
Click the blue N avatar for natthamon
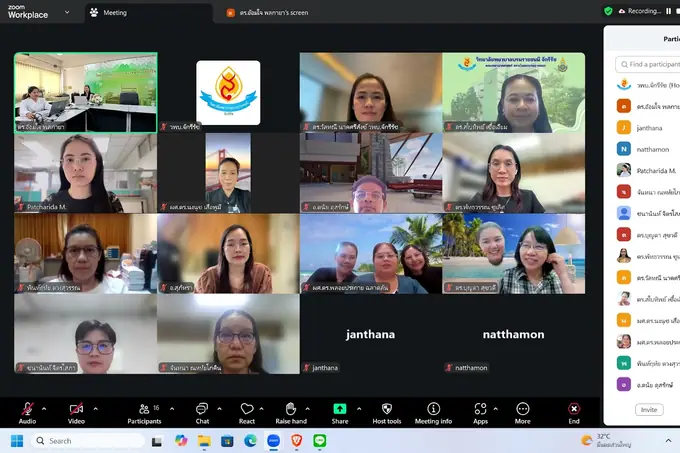coord(624,149)
